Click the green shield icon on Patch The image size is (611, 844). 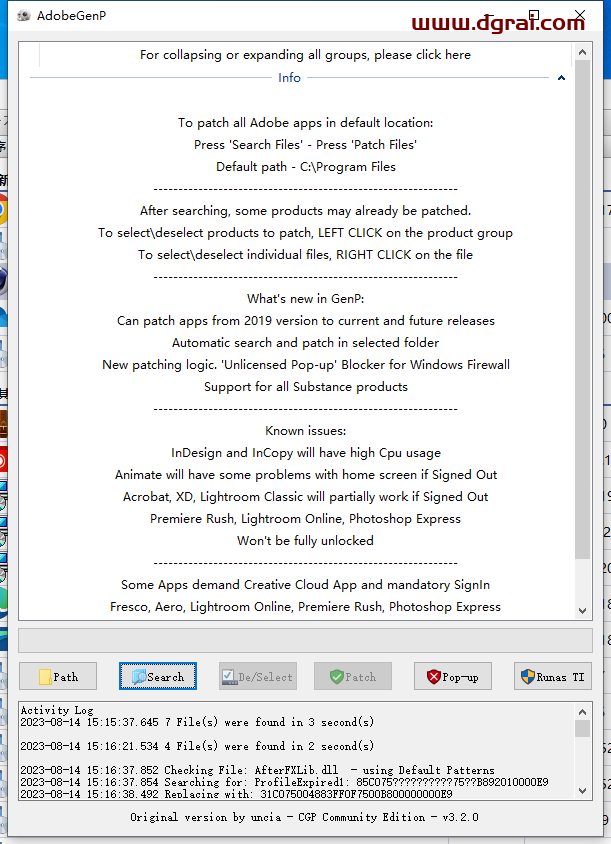[337, 677]
